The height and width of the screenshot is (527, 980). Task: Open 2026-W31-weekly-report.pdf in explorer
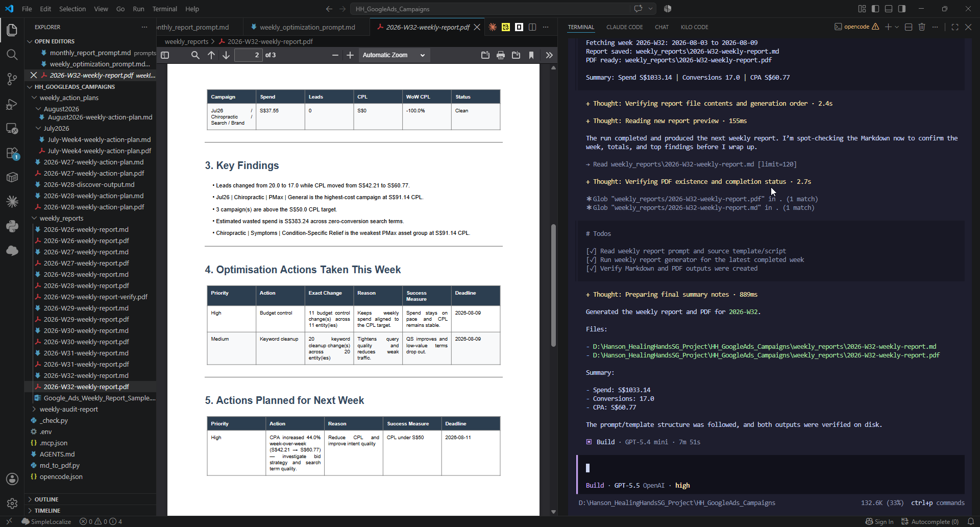coord(90,364)
